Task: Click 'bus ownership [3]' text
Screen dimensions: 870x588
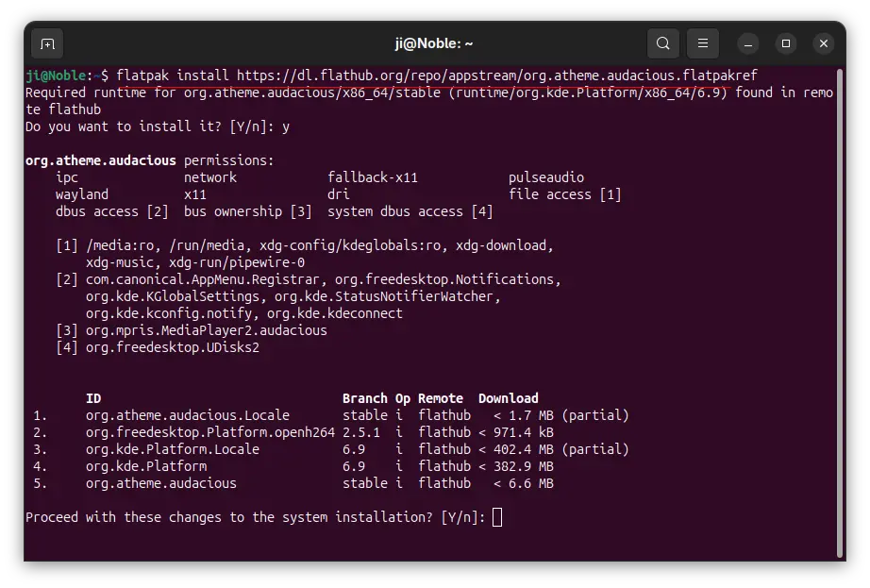Action: (248, 212)
